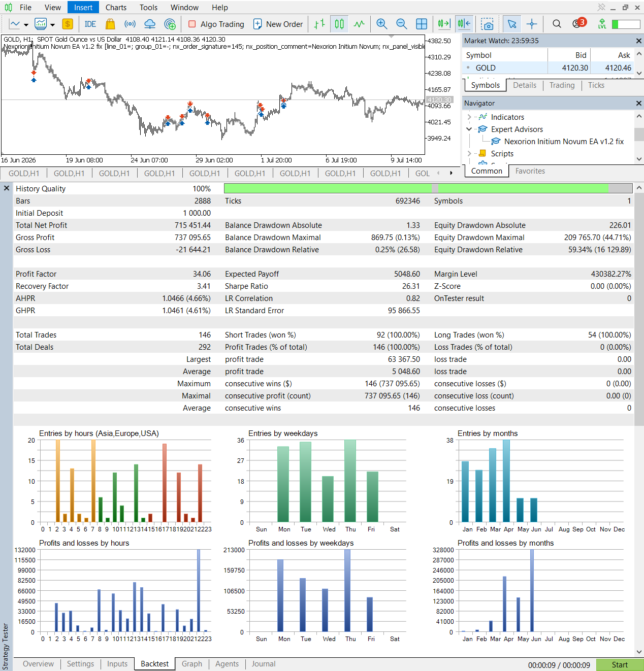
Task: Toggle Algo Trading on
Action: click(216, 24)
